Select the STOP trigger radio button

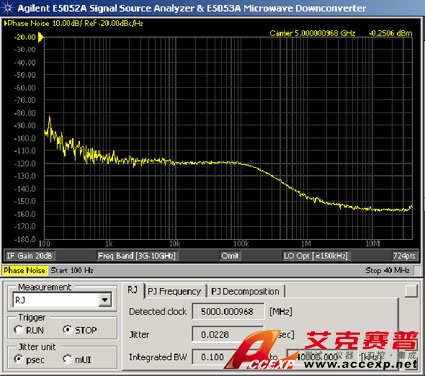coord(67,330)
